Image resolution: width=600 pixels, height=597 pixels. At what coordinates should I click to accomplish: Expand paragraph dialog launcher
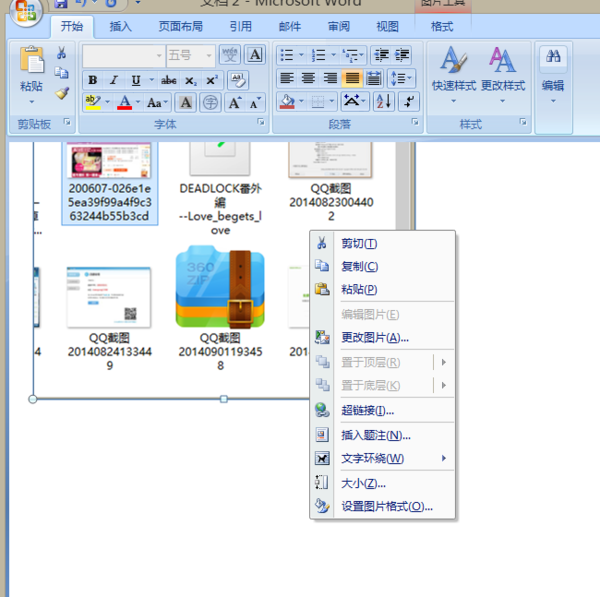[415, 122]
